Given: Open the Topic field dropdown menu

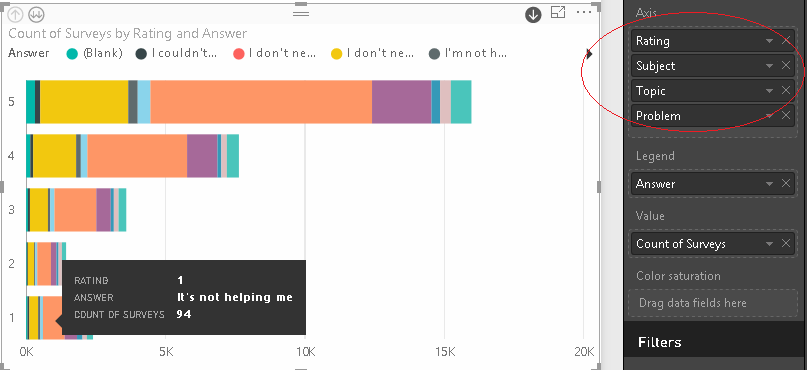Looking at the screenshot, I should [769, 91].
